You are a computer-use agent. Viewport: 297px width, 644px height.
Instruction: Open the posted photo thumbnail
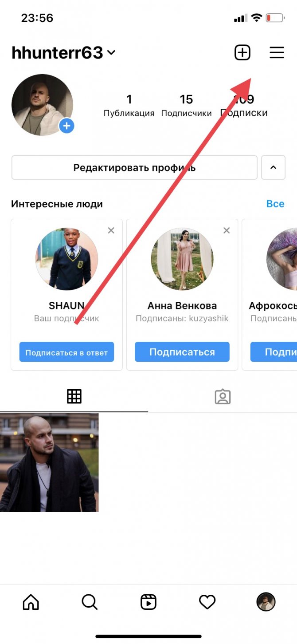pyautogui.click(x=49, y=462)
